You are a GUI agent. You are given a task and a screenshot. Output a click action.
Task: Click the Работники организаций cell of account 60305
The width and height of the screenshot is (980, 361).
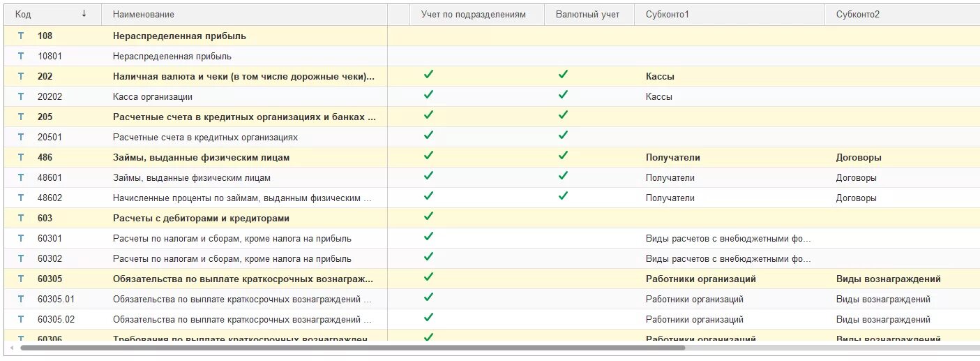tap(730, 279)
